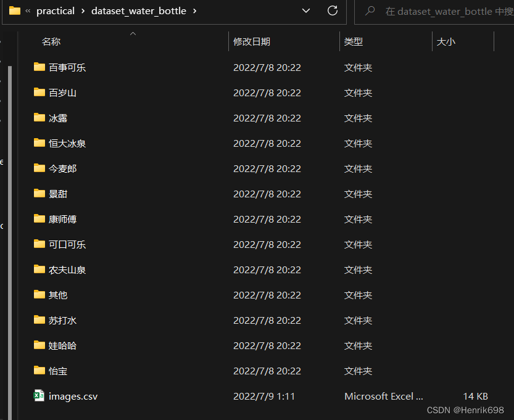Click the folder icon of 康师傅
514x420 pixels.
39,218
